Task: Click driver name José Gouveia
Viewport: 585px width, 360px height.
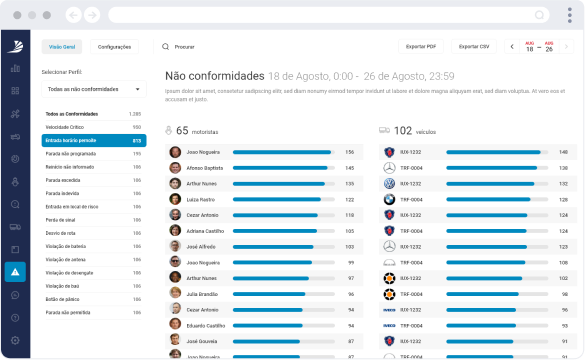Action: 202,341
